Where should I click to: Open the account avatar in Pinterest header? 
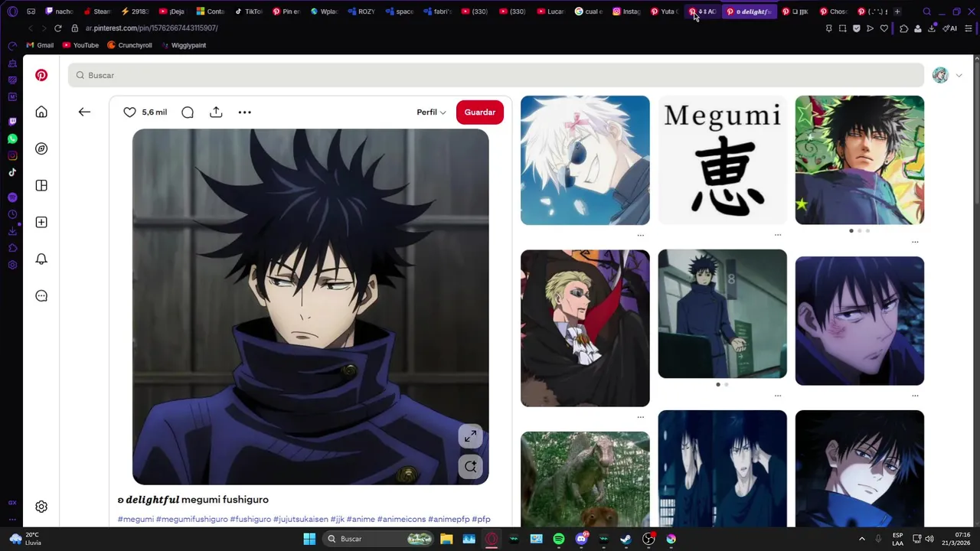tap(940, 75)
